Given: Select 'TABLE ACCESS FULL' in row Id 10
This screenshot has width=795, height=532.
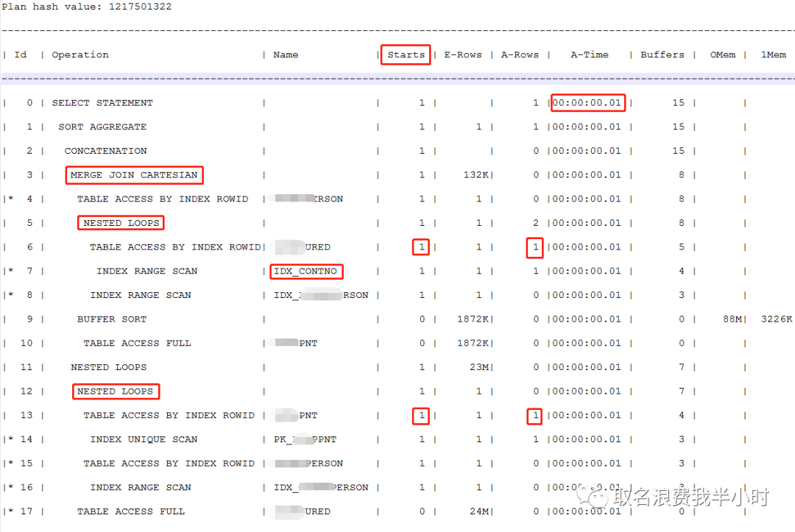Looking at the screenshot, I should pos(138,344).
